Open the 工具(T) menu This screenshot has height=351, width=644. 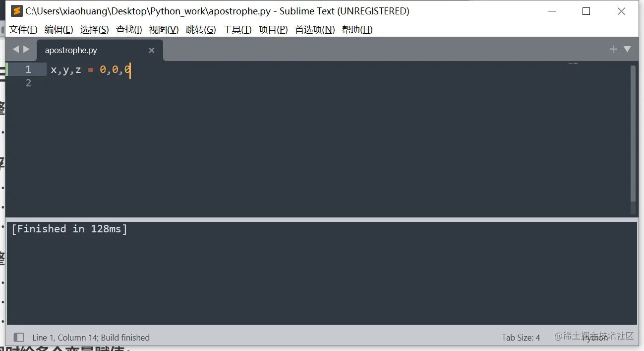[x=237, y=30]
